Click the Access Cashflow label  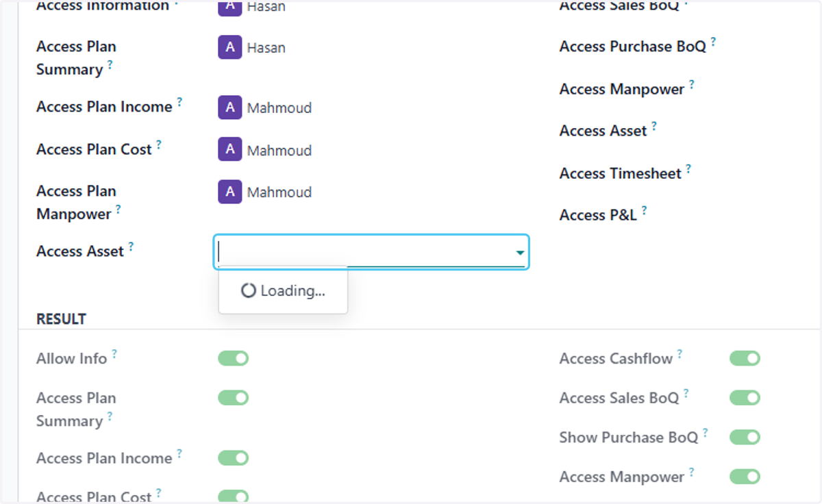point(616,359)
